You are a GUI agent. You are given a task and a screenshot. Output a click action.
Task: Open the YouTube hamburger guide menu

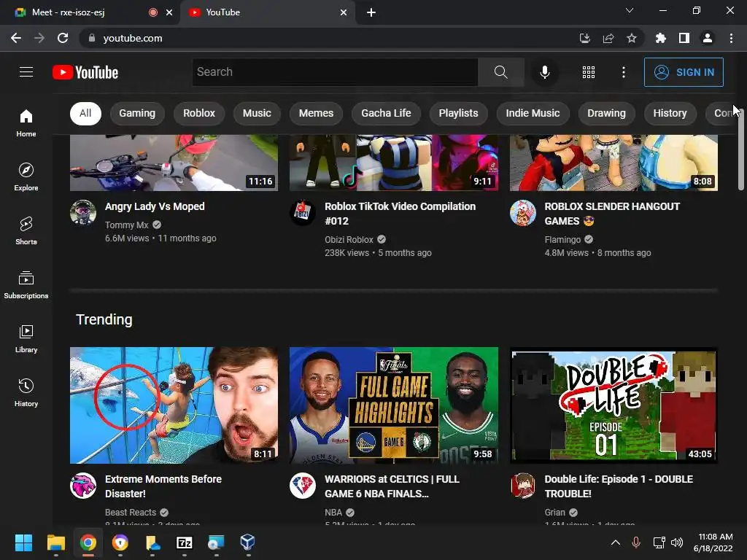pyautogui.click(x=26, y=72)
